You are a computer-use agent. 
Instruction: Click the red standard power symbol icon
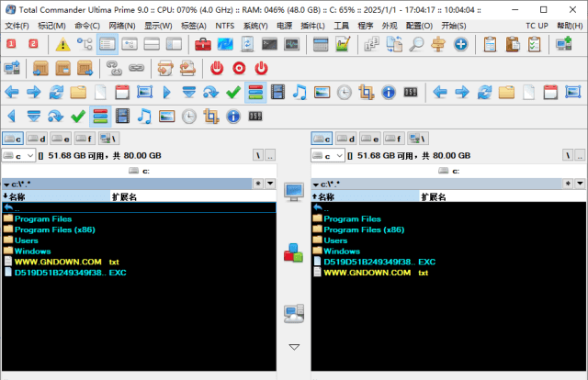point(261,68)
